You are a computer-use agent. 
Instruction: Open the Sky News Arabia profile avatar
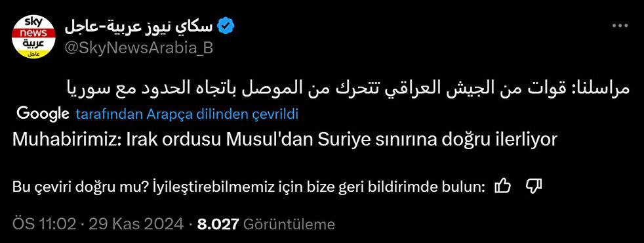[x=33, y=37]
